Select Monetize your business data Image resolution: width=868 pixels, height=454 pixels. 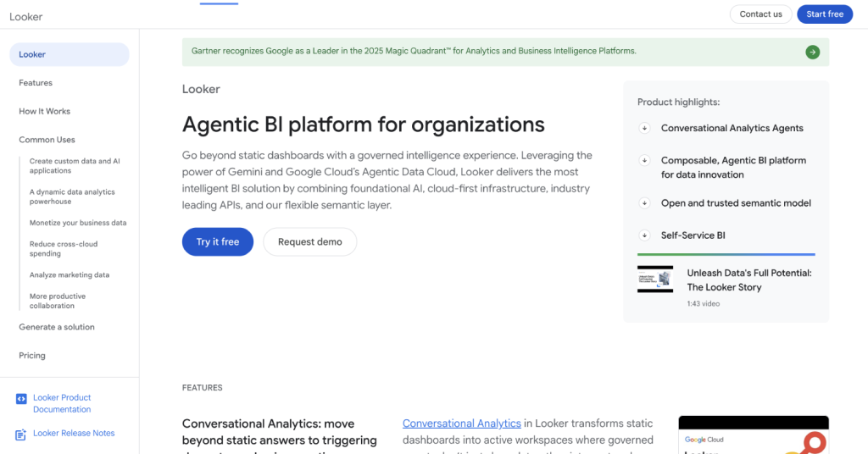pos(78,223)
